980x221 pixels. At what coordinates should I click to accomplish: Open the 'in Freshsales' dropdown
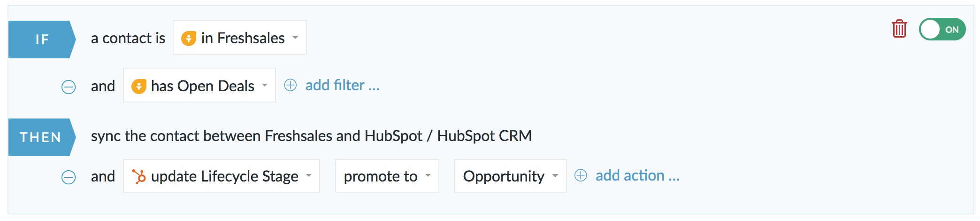tap(240, 37)
